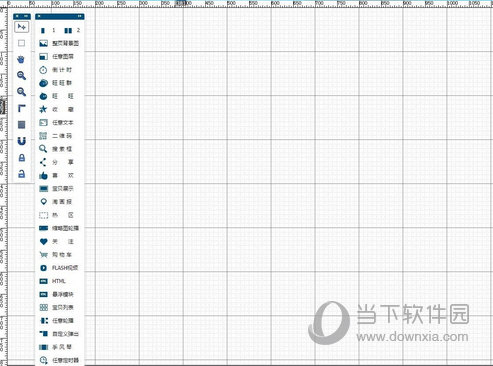Add the FLASH视频 video module
The height and width of the screenshot is (366, 493).
click(59, 268)
